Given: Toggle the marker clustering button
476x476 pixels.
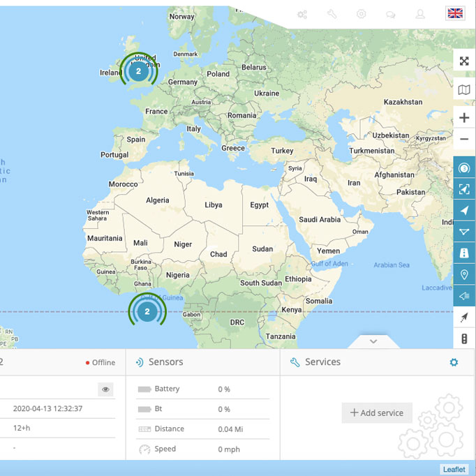Looking at the screenshot, I should 464,168.
